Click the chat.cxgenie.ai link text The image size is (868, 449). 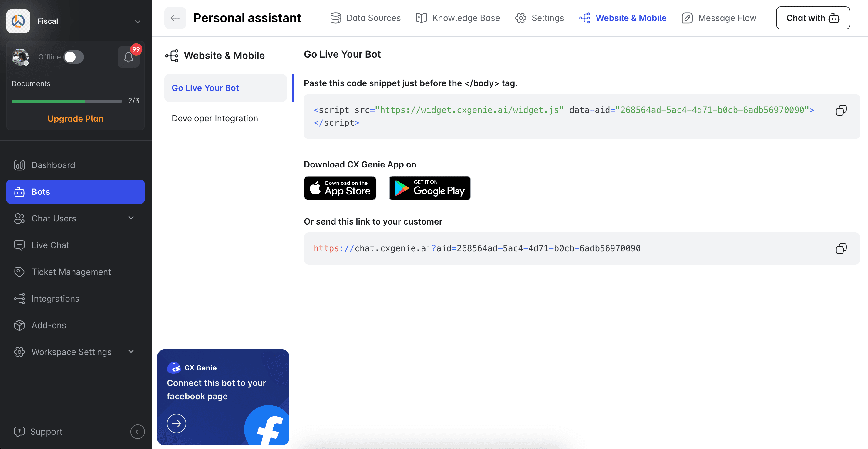[x=477, y=248]
